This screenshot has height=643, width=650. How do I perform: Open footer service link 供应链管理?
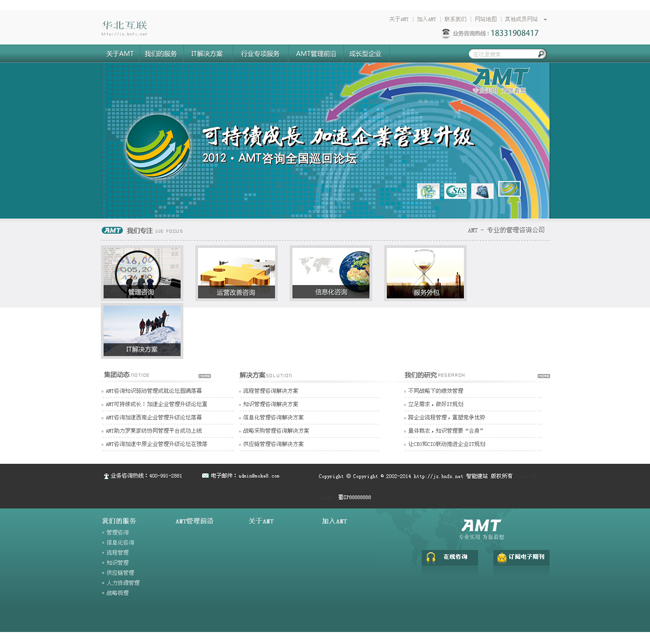[x=120, y=573]
